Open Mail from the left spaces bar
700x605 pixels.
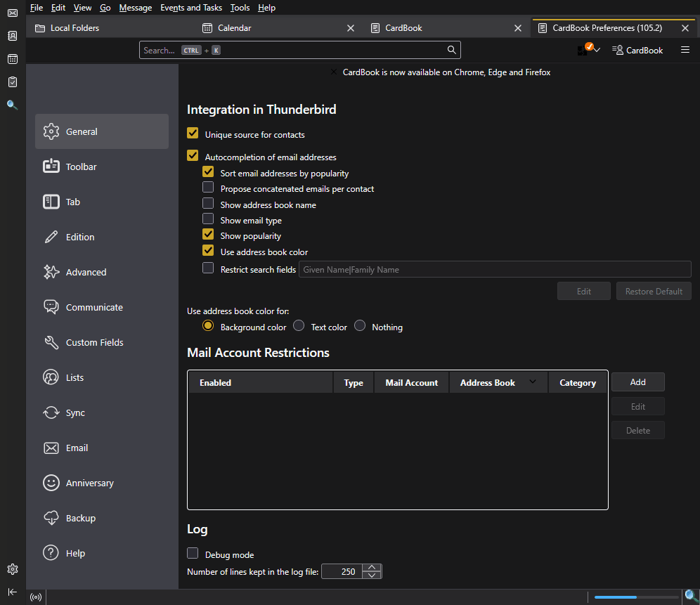click(13, 13)
